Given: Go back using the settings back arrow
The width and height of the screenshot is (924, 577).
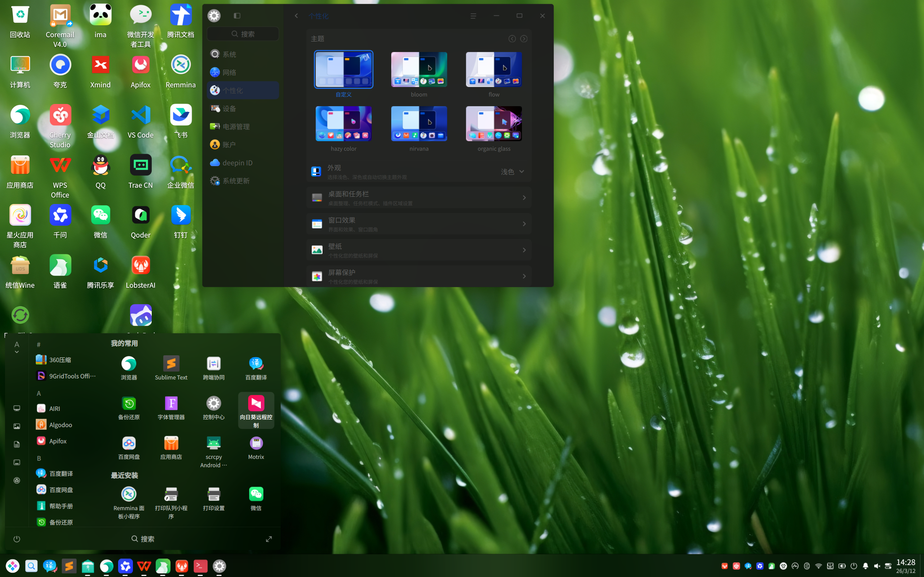Looking at the screenshot, I should pyautogui.click(x=296, y=16).
